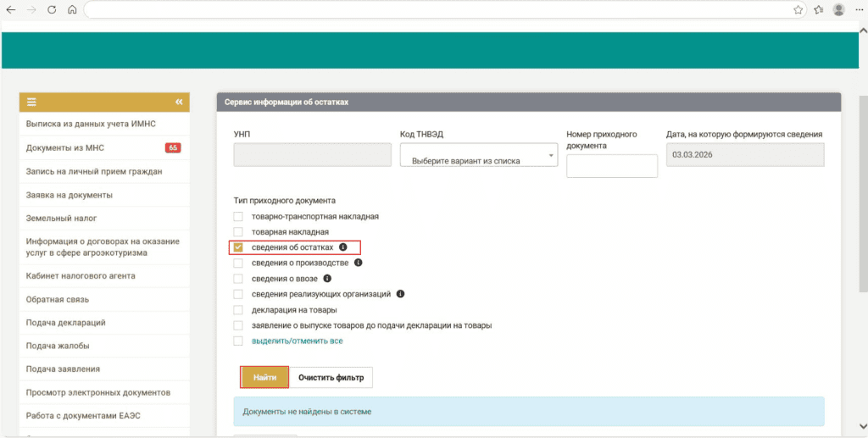Check сведения о производстве checkbox
The height and width of the screenshot is (438, 868).
(238, 263)
